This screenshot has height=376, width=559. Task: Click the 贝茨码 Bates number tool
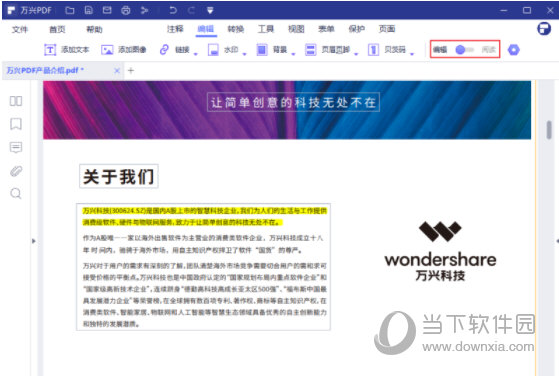point(387,50)
